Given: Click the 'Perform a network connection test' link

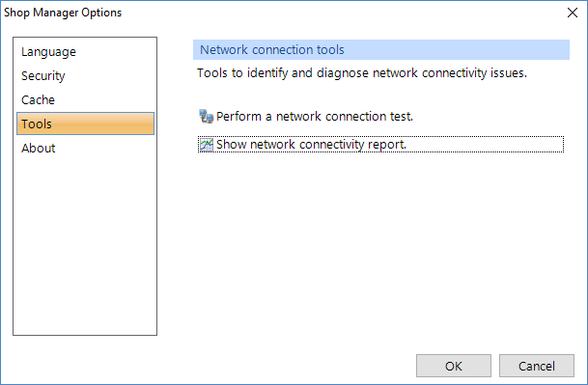Looking at the screenshot, I should coord(315,116).
